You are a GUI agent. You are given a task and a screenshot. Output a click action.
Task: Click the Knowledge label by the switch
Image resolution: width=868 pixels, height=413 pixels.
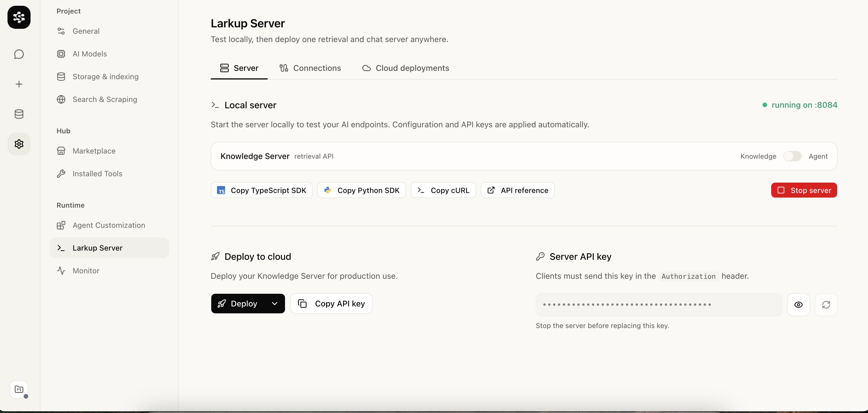pos(758,156)
